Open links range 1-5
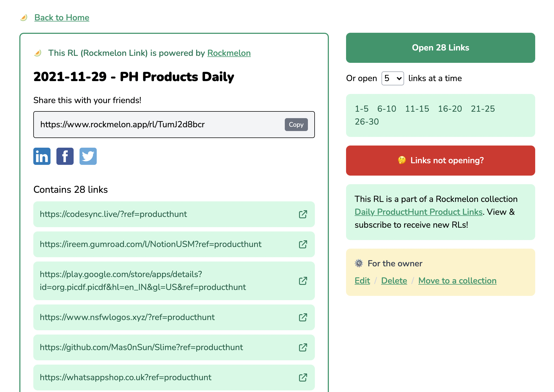 [361, 109]
